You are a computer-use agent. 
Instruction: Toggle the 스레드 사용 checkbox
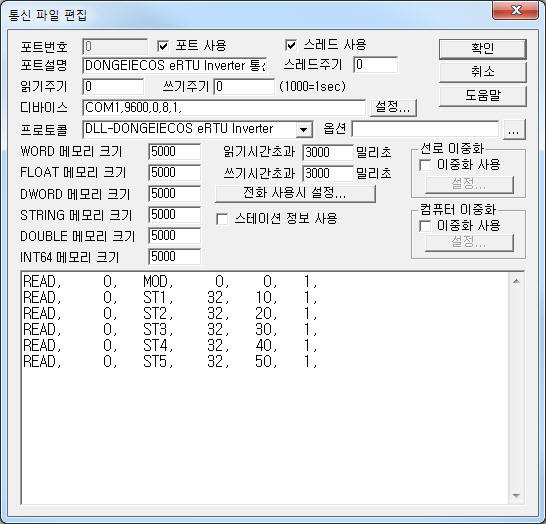point(291,45)
